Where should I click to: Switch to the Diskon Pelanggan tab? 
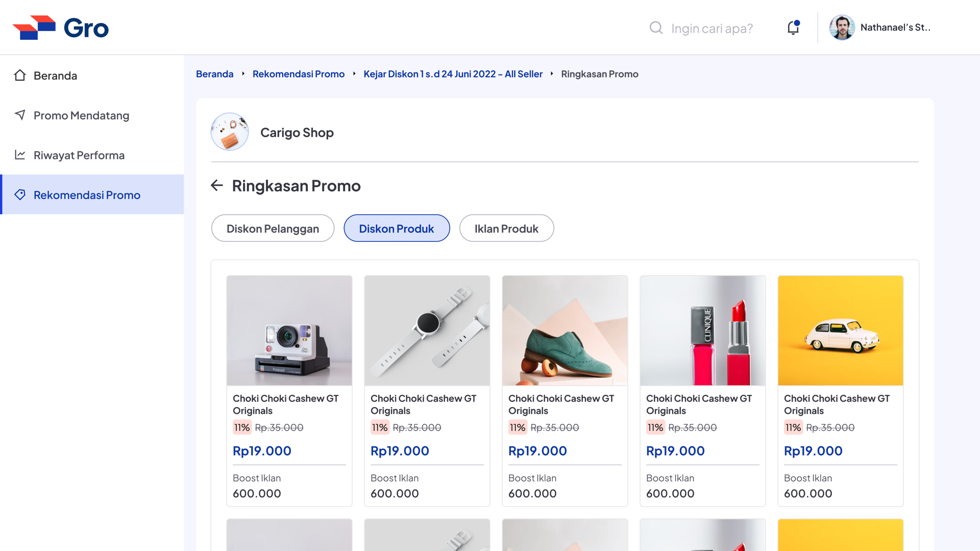coord(273,228)
